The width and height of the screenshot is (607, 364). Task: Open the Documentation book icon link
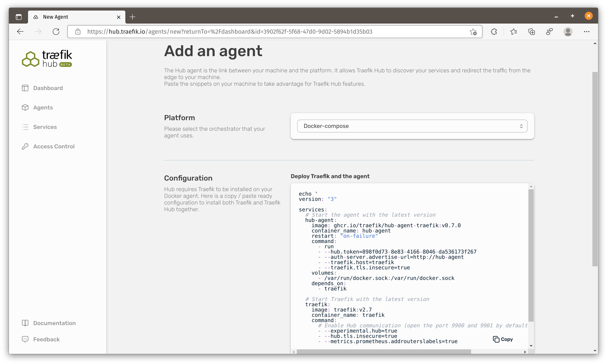click(25, 323)
